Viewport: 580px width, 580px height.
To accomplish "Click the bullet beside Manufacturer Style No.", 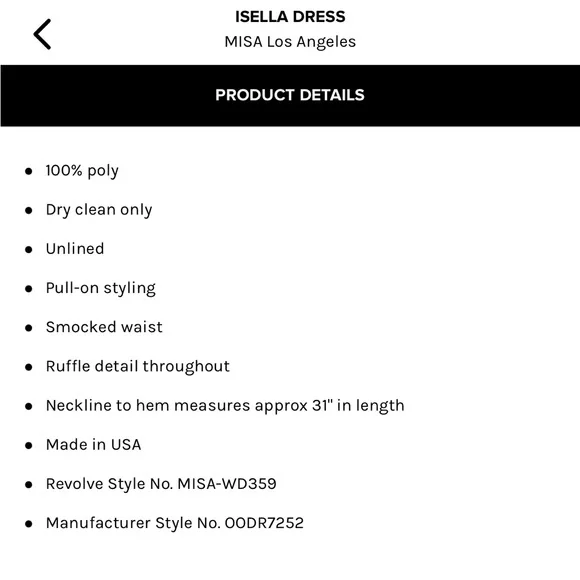I will [x=28, y=524].
